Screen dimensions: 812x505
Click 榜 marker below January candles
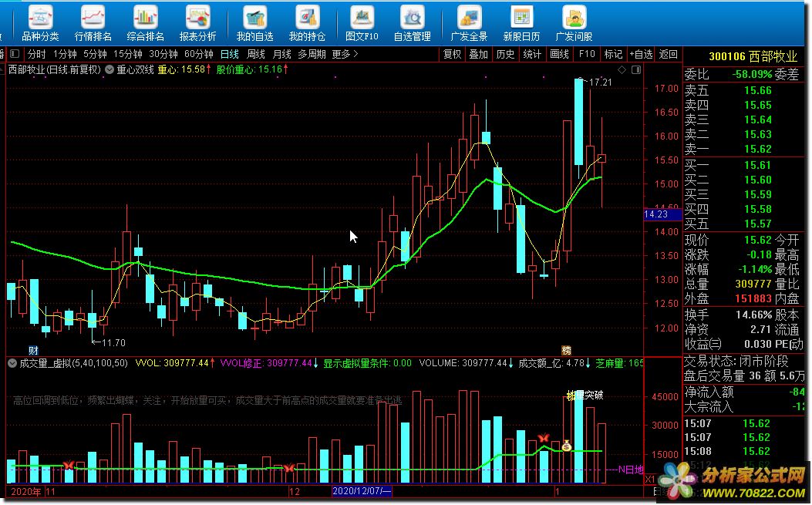[566, 351]
